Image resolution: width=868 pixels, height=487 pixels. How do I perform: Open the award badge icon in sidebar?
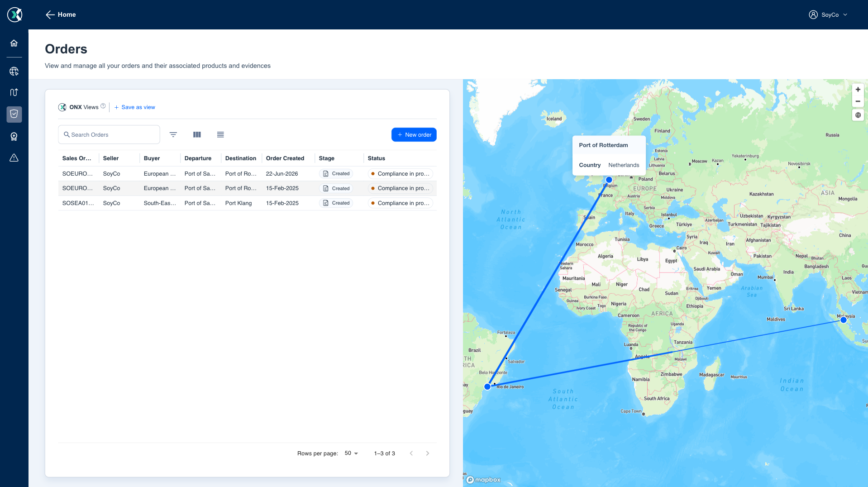point(14,136)
